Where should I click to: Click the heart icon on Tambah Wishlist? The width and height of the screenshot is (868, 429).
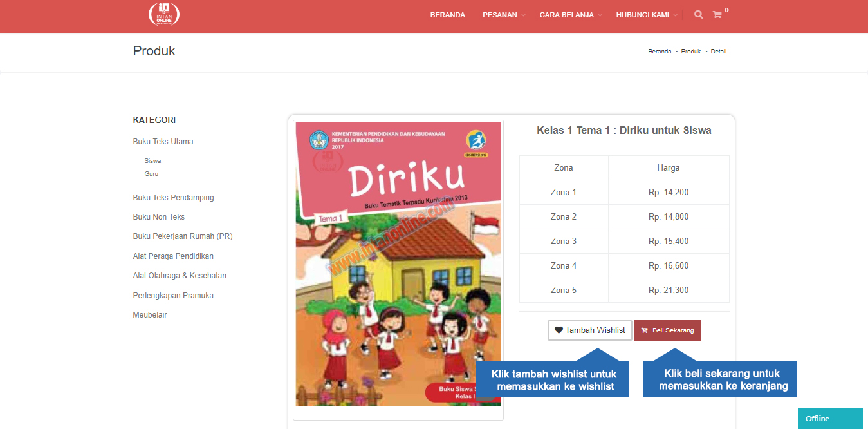[559, 330]
